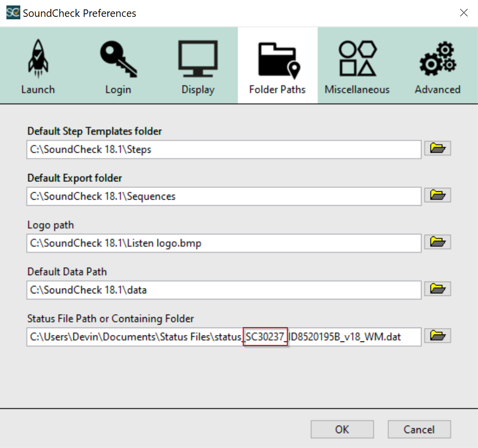The width and height of the screenshot is (478, 448).
Task: Browse for Default Export folder
Action: pyautogui.click(x=437, y=195)
